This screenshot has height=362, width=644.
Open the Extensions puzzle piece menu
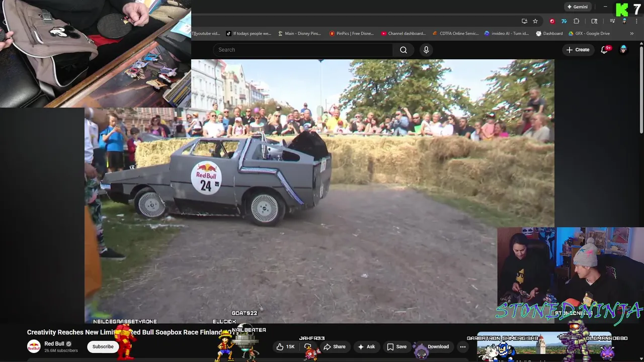[x=577, y=21]
